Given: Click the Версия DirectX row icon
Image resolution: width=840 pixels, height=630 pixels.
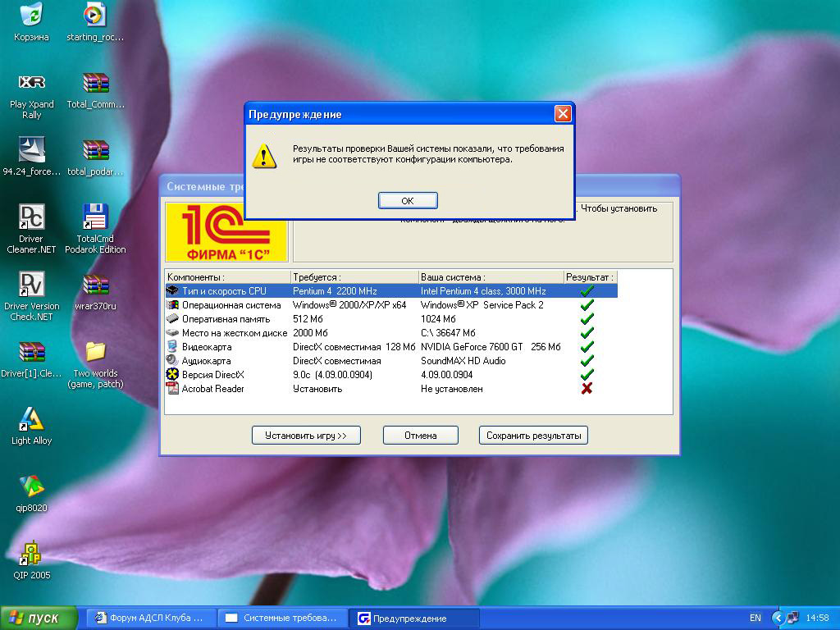Looking at the screenshot, I should coord(172,374).
